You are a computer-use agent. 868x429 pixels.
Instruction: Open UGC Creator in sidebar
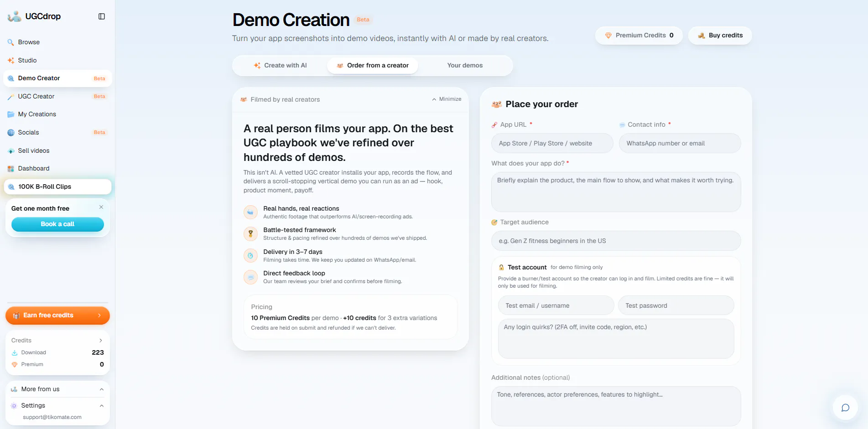pyautogui.click(x=57, y=96)
